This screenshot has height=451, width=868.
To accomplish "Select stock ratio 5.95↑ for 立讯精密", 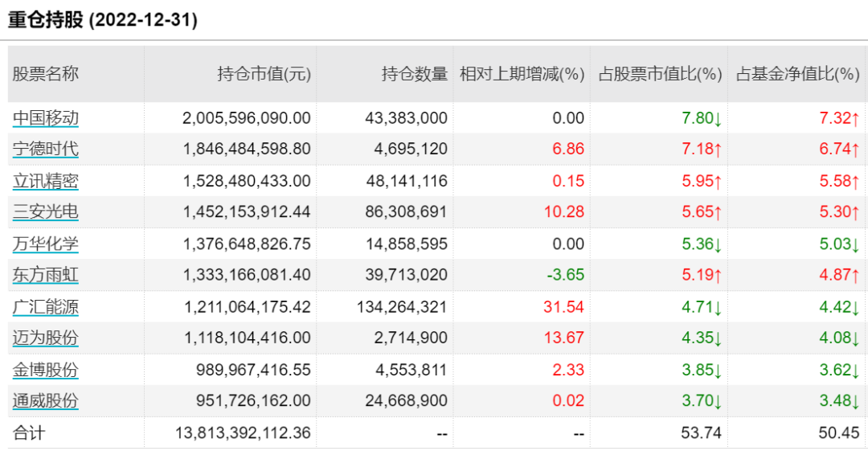I will 702,181.
